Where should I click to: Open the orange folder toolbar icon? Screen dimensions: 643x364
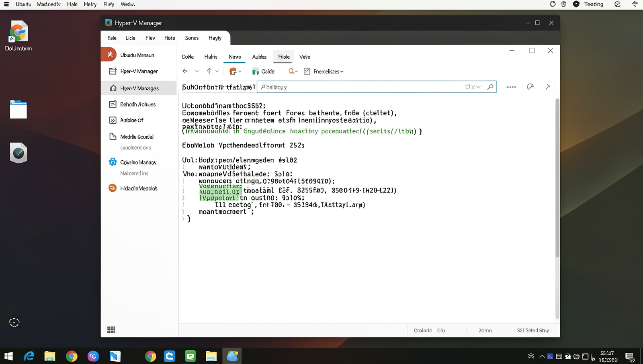coord(232,71)
